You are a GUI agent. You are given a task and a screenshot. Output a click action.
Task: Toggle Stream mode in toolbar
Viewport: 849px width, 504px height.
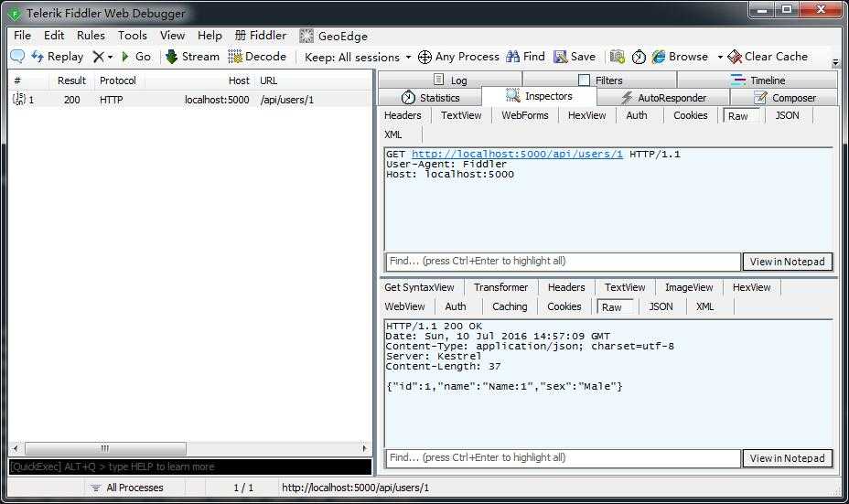(x=192, y=57)
